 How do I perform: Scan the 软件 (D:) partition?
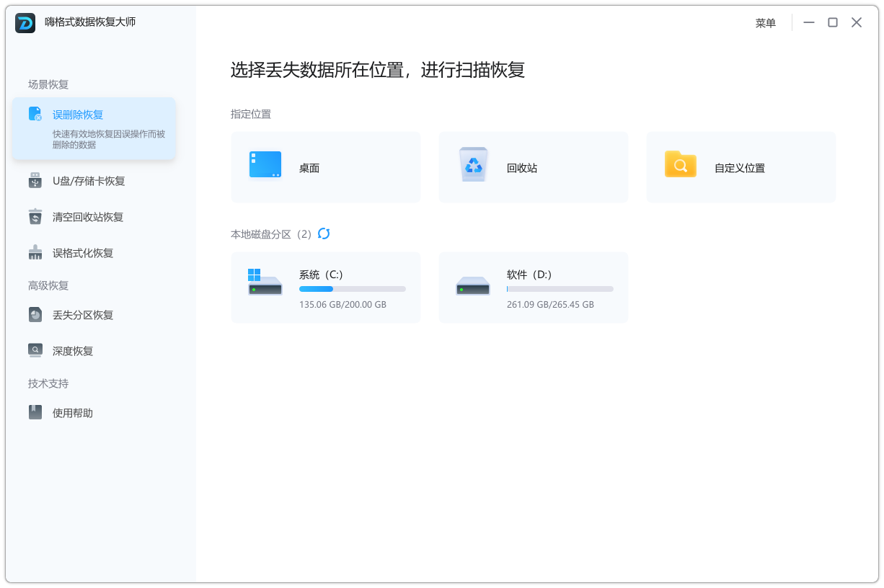tap(533, 287)
